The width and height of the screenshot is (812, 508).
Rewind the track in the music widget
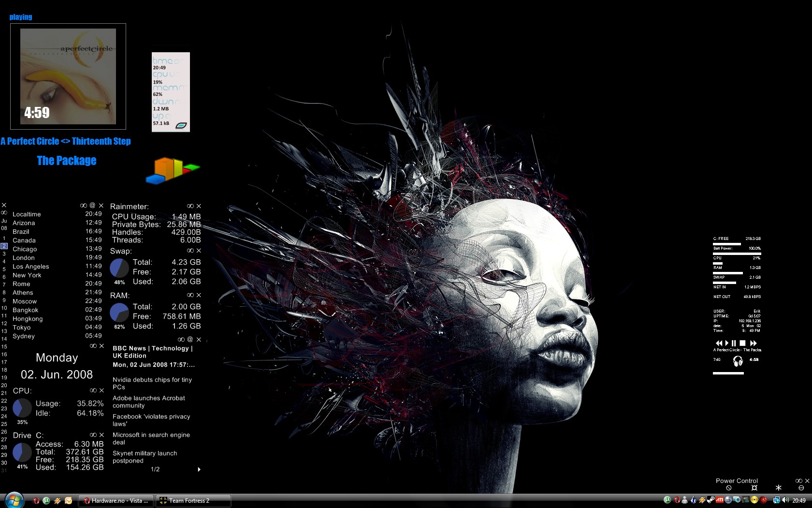719,343
